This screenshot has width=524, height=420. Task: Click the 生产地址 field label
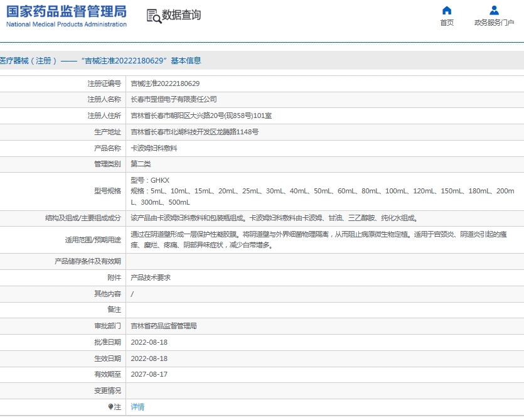(x=107, y=132)
